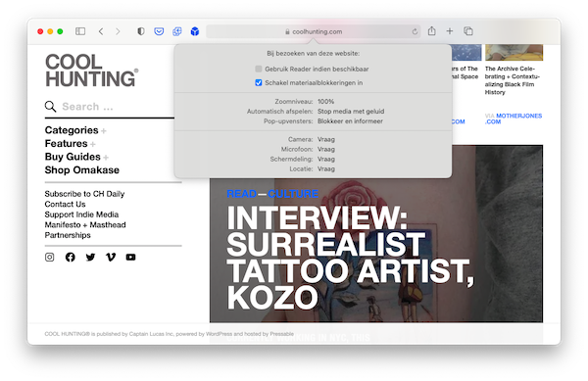This screenshot has height=381, width=588.
Task: Open the Pressable footer link
Action: pyautogui.click(x=281, y=334)
